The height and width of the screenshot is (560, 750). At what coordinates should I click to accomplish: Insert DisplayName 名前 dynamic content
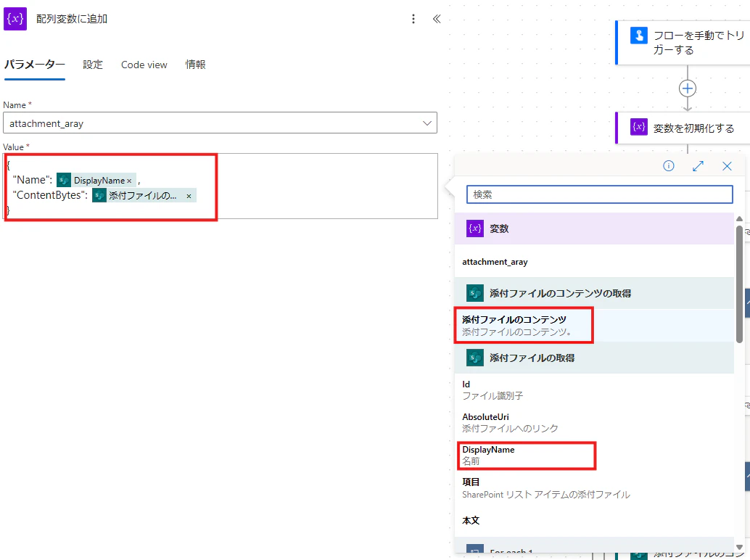tap(594, 456)
